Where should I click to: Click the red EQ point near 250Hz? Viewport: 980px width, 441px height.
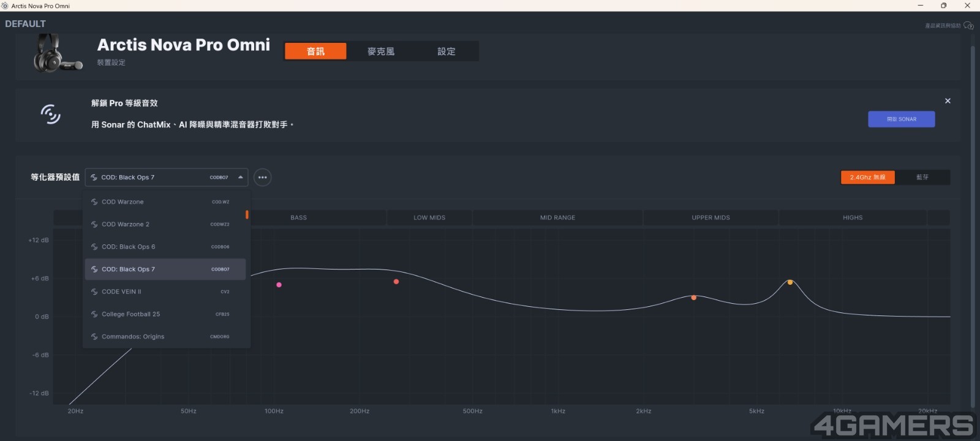(x=396, y=282)
